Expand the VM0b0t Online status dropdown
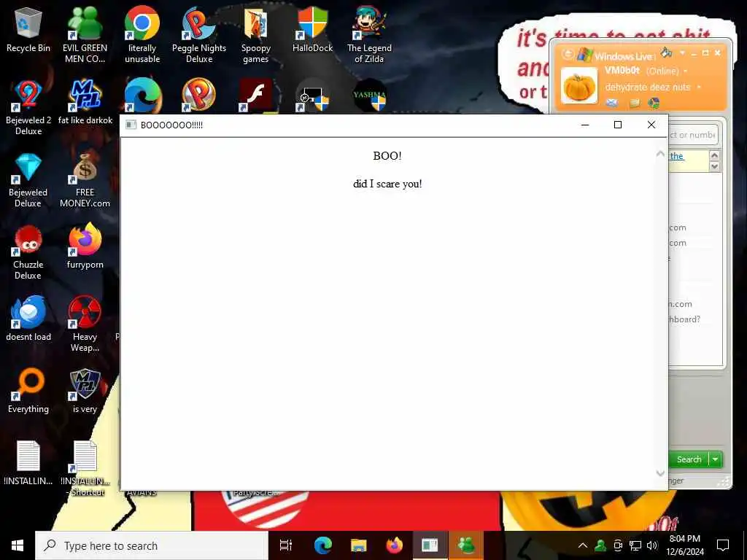 point(686,71)
